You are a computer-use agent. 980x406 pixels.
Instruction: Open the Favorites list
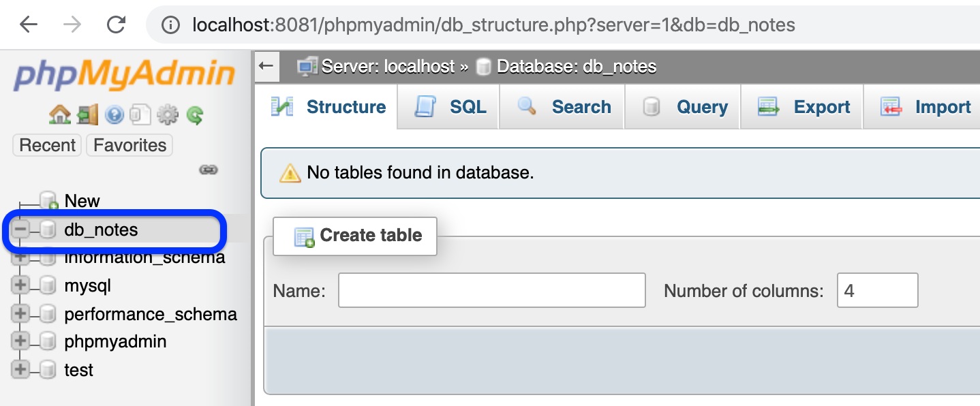129,144
